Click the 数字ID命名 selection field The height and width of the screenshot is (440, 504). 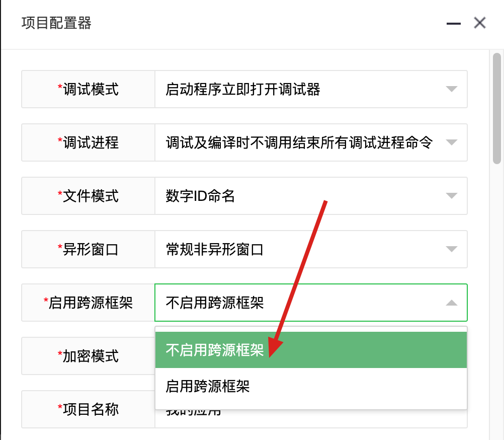[311, 196]
